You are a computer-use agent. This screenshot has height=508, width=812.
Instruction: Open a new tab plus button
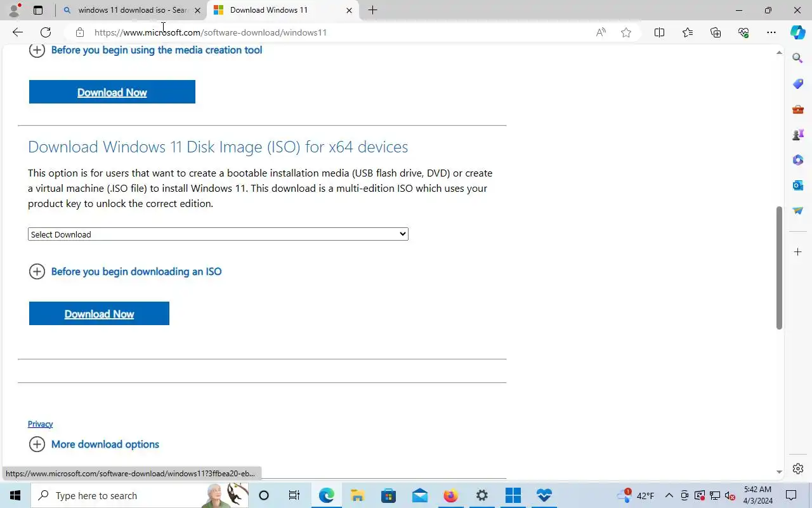point(373,10)
